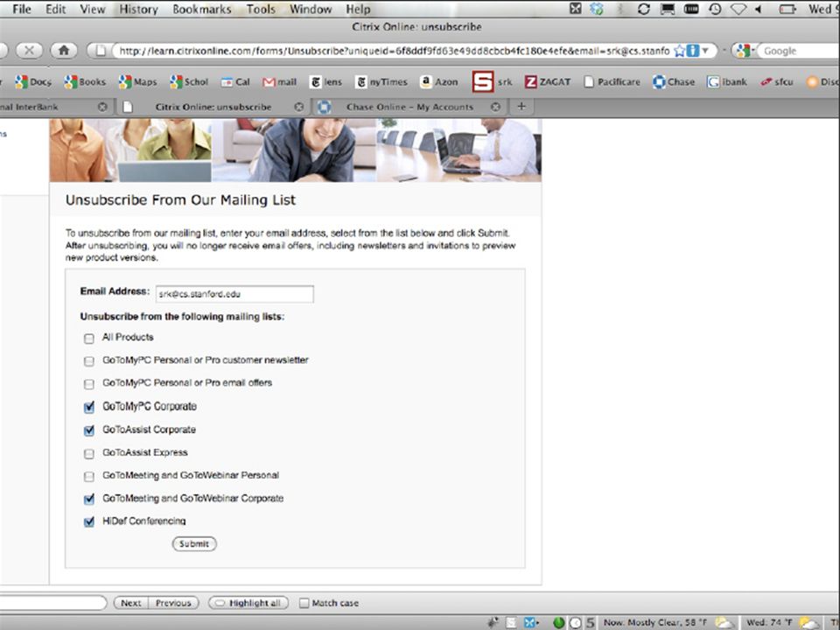The image size is (840, 630).
Task: Click the blue info icon in address bar
Action: (x=693, y=51)
